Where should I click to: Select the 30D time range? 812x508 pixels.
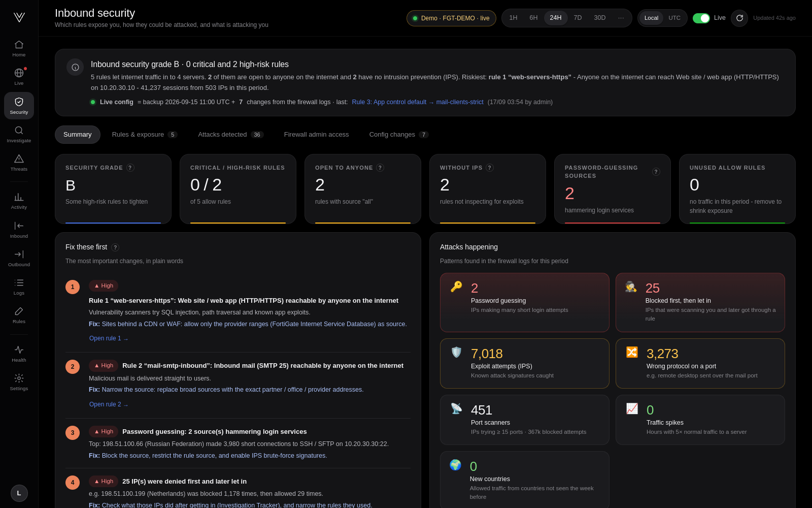[x=600, y=18]
